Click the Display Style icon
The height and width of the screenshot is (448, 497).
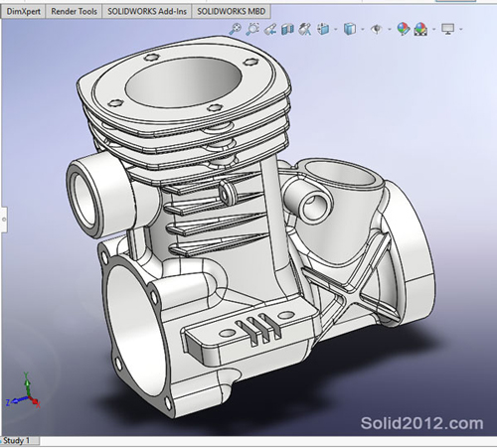pos(350,29)
